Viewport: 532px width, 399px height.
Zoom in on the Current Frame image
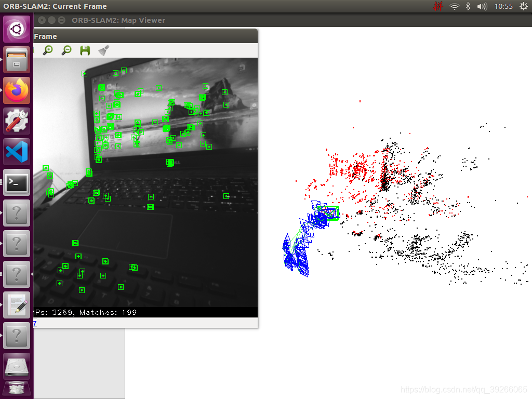(48, 50)
